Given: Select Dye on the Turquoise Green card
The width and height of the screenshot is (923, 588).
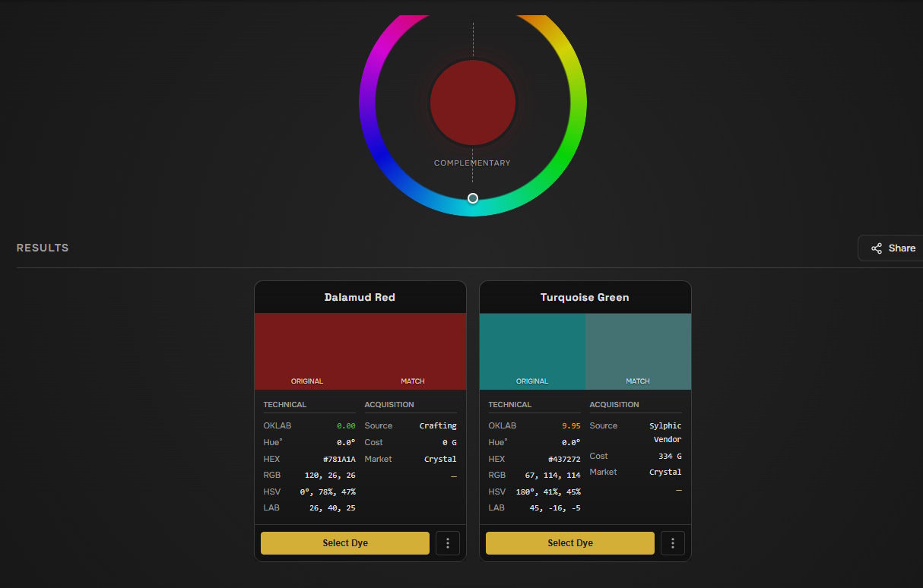Looking at the screenshot, I should 570,543.
